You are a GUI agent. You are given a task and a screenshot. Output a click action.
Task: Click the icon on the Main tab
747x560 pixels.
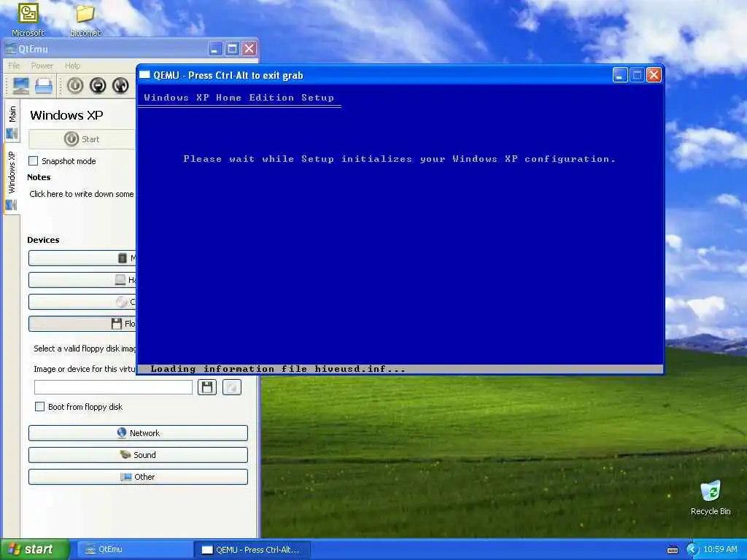pos(12,134)
